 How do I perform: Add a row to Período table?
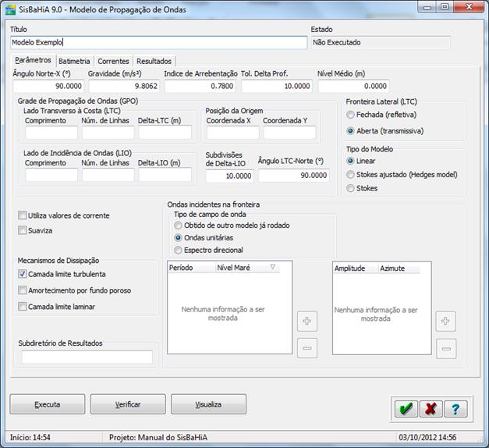[x=307, y=322]
